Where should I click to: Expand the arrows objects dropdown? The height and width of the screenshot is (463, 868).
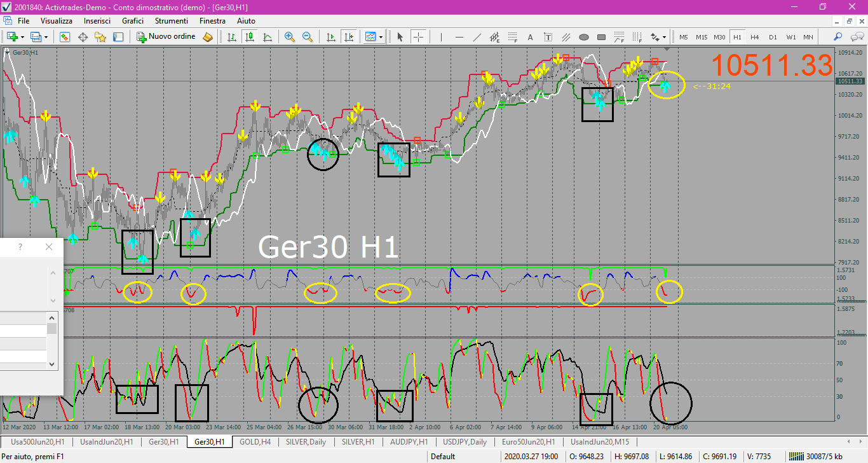tap(665, 37)
